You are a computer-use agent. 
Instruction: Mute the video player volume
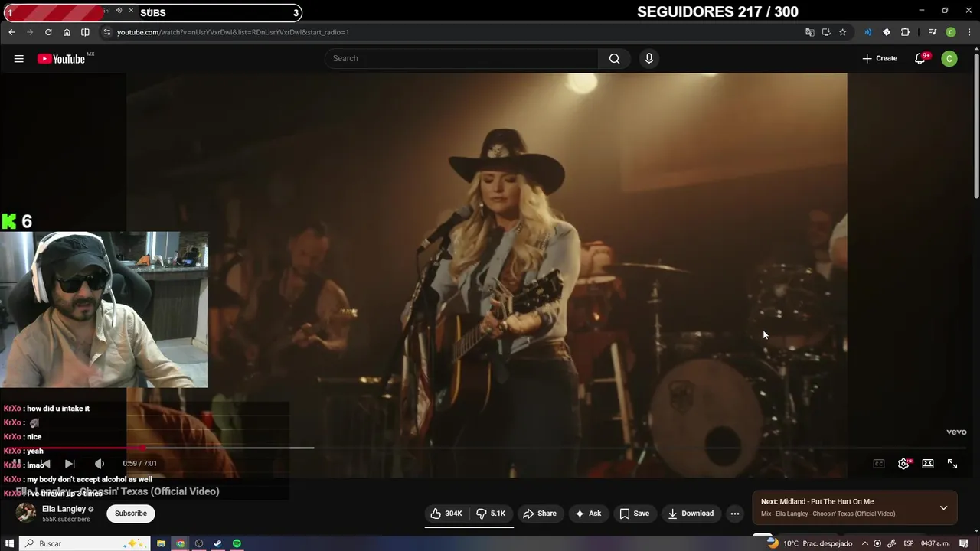99,464
